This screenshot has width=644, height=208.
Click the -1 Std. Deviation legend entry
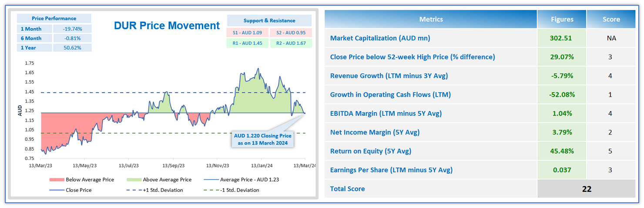(x=231, y=190)
